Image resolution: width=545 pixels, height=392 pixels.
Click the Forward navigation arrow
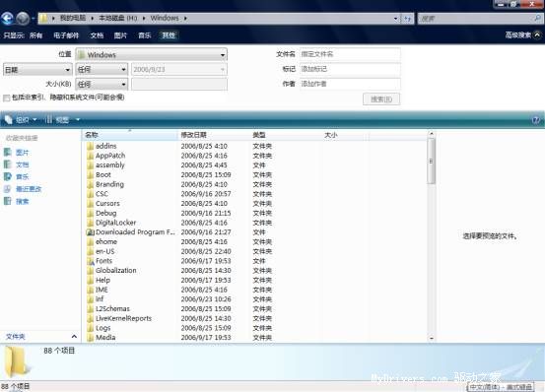[x=23, y=19]
